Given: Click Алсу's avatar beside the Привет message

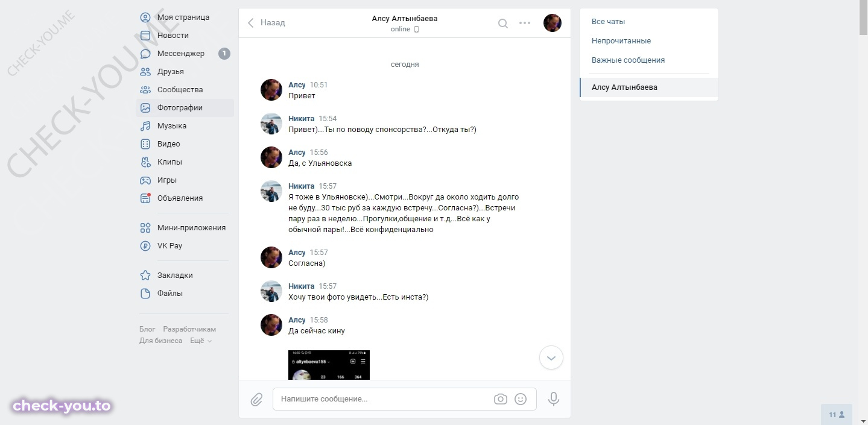Looking at the screenshot, I should click(271, 90).
